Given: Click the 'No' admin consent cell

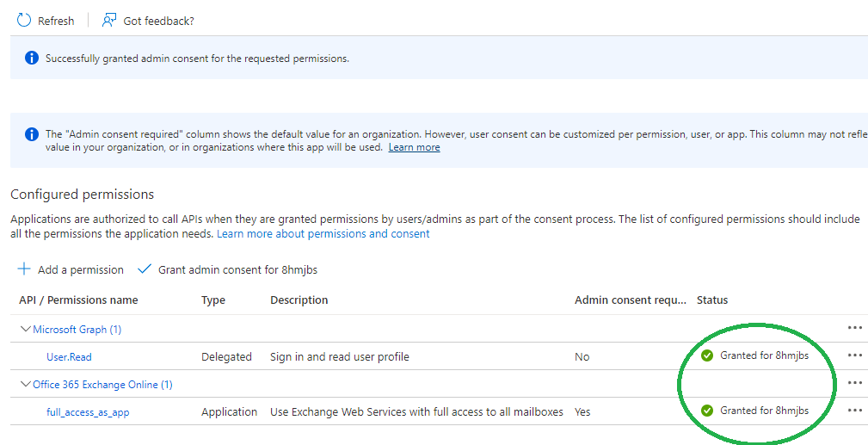Looking at the screenshot, I should tap(582, 357).
